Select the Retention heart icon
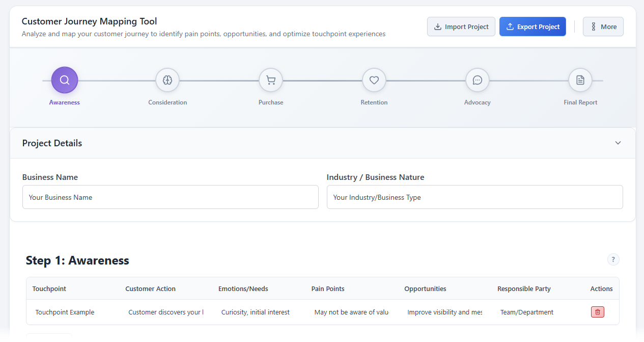The height and width of the screenshot is (342, 644). (374, 80)
